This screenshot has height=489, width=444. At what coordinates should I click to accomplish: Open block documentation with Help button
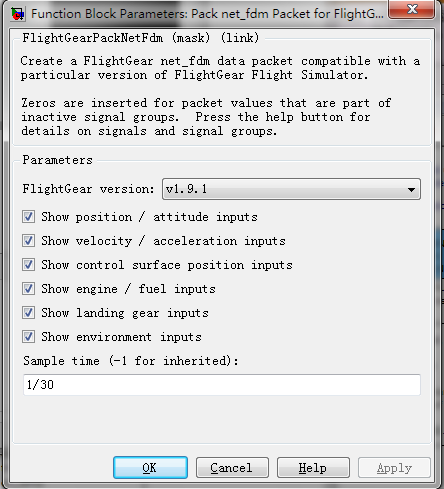click(313, 468)
